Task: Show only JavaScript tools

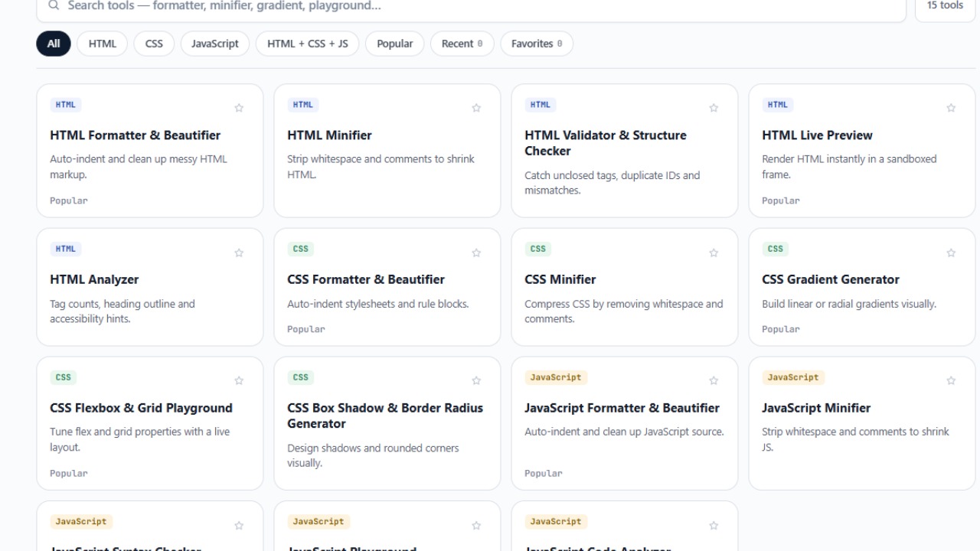Action: [x=215, y=44]
